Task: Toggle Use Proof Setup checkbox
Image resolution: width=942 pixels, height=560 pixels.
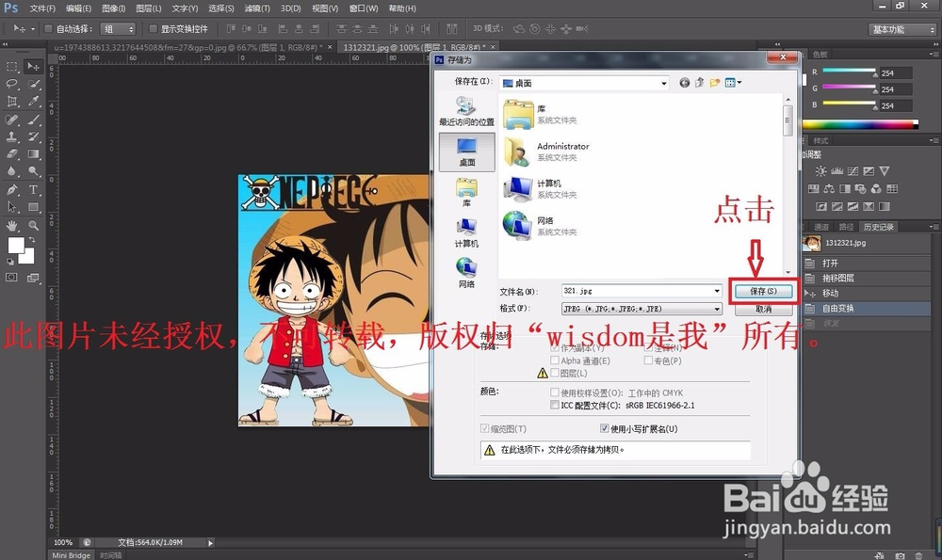Action: click(555, 392)
